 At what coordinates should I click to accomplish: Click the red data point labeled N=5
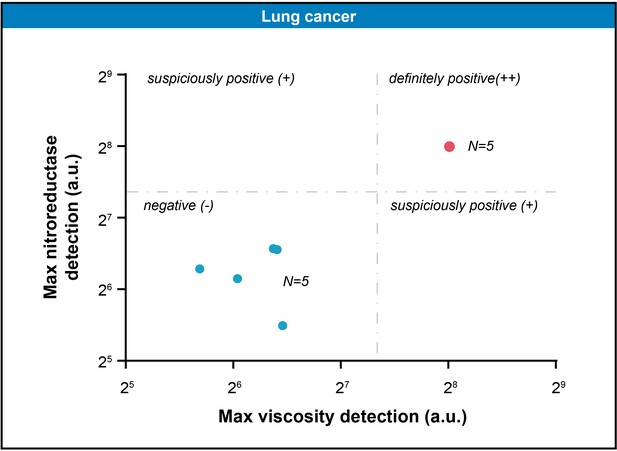pyautogui.click(x=449, y=146)
